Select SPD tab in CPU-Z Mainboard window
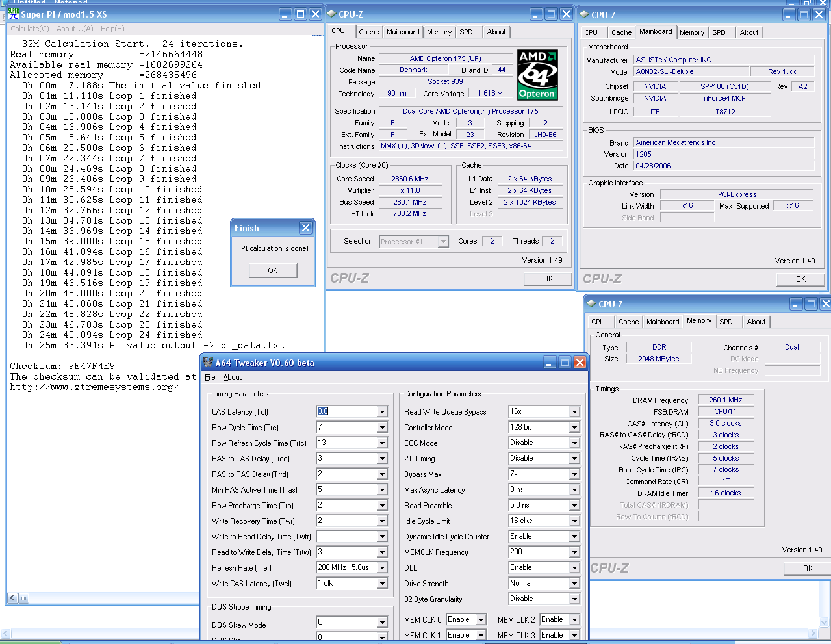Viewport: 831px width, 644px height. (x=719, y=32)
